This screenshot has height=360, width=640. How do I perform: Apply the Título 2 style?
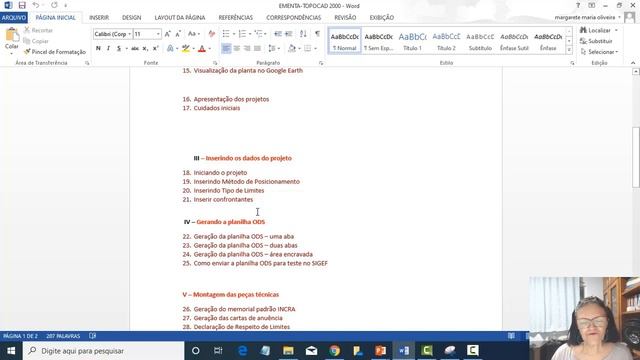(446, 41)
